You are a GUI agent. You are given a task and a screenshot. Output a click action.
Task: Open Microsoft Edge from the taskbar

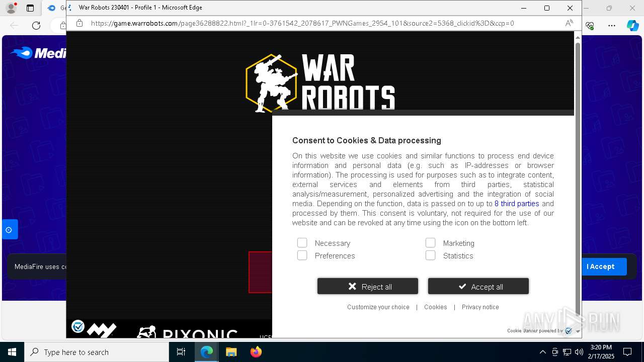coord(207,352)
